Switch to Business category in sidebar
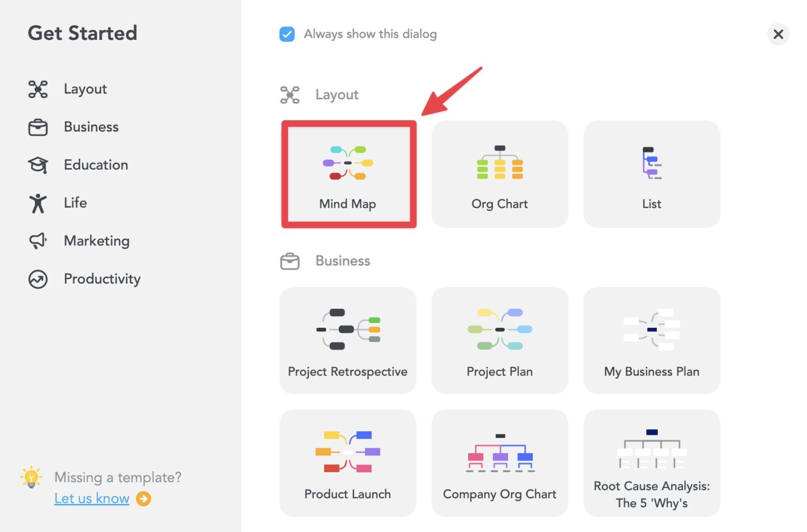Screen dimensions: 807x532 pos(91,127)
